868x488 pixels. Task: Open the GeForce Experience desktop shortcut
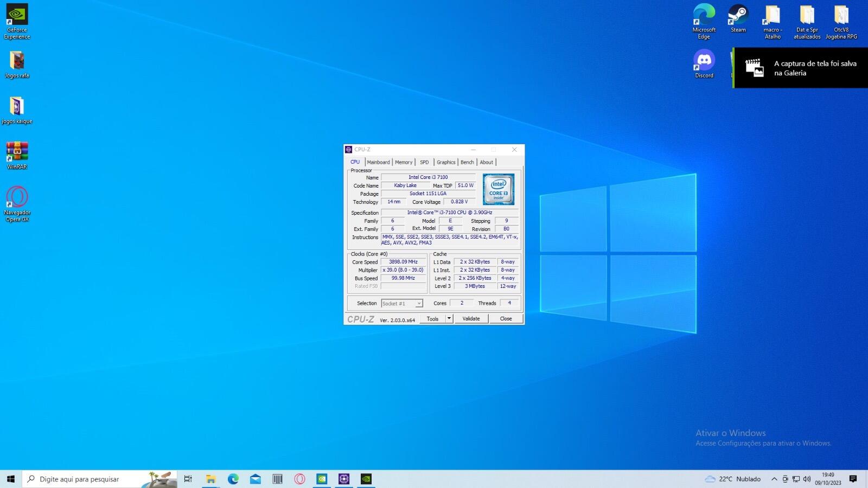click(x=17, y=22)
